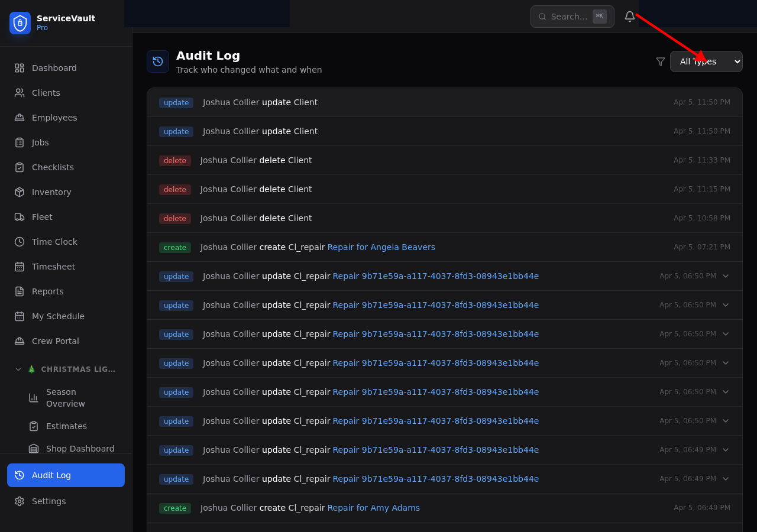The image size is (757, 532).
Task: Select the Clients sidebar icon
Action: 46,93
